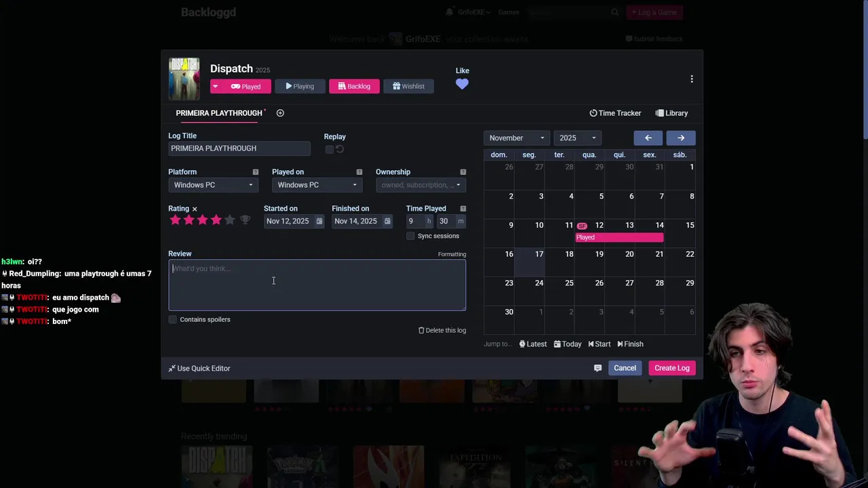The height and width of the screenshot is (488, 868).
Task: Click the pink Played bar on calendar
Action: pyautogui.click(x=619, y=238)
